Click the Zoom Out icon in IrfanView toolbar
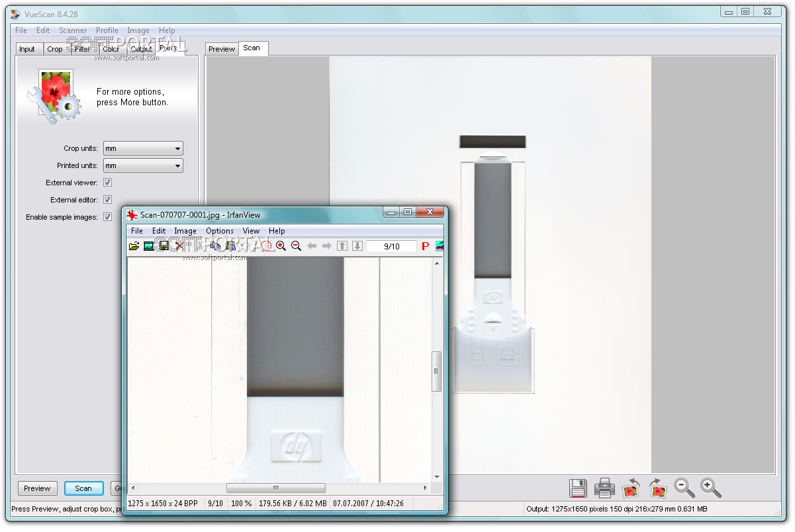This screenshot has width=795, height=532. (x=296, y=246)
